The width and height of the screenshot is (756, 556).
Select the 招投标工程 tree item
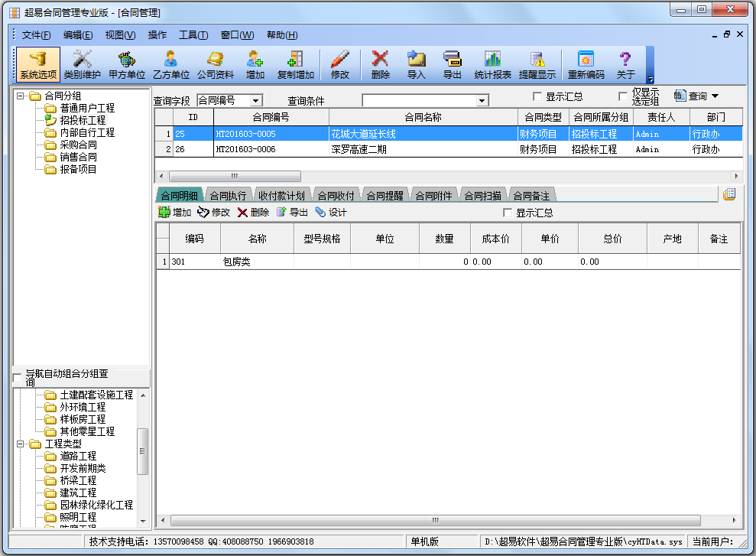(82, 120)
